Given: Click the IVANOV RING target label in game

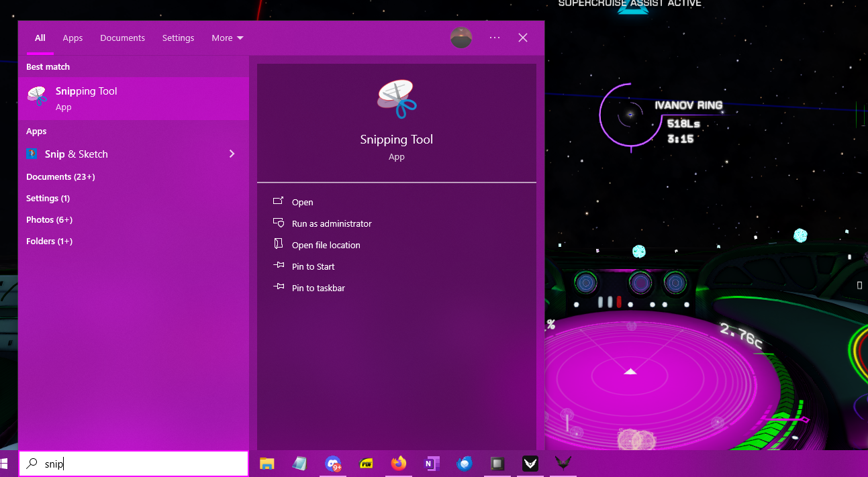Looking at the screenshot, I should click(688, 105).
